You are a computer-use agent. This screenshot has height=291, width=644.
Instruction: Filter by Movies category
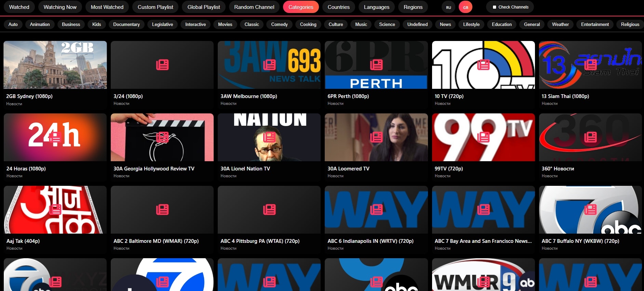pyautogui.click(x=225, y=24)
